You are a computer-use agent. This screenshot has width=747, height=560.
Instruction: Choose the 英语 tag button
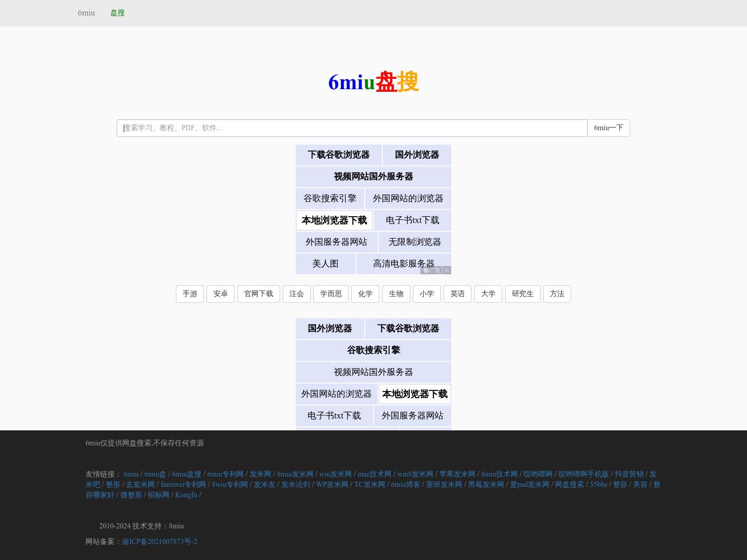458,294
